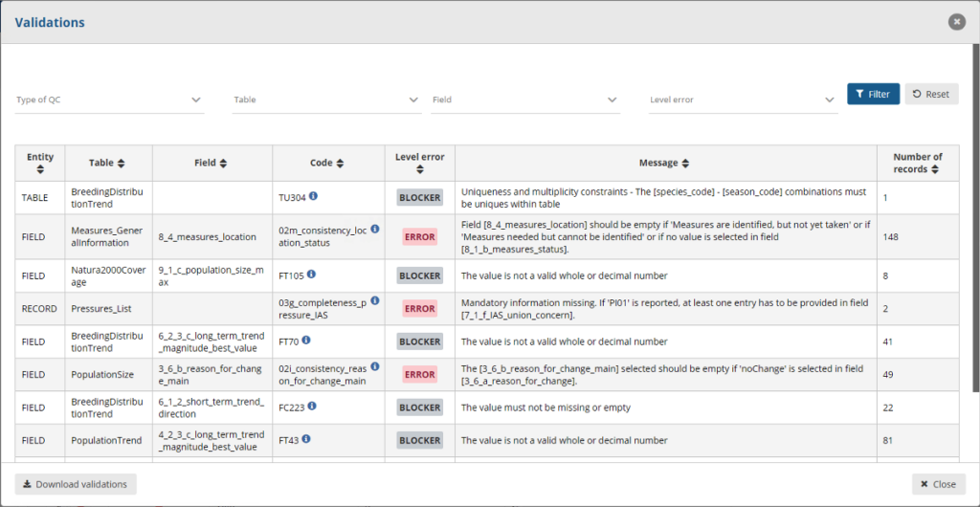Click info icon for 03g_completeness_pressure_IAS
The image size is (980, 507).
pyautogui.click(x=375, y=301)
